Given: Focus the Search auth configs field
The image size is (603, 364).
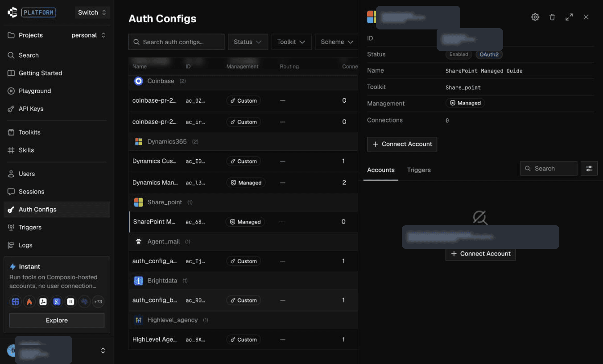Looking at the screenshot, I should [x=177, y=42].
